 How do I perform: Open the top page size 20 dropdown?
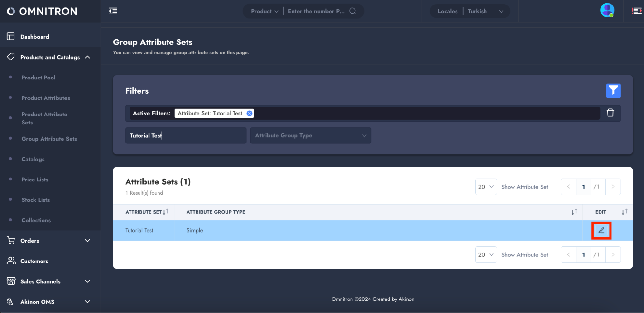point(485,187)
